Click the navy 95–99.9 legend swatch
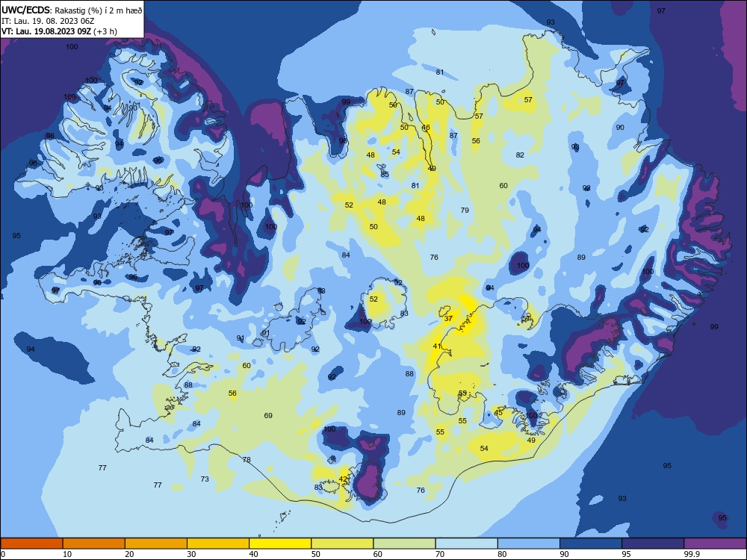747x560 pixels. coord(653,544)
